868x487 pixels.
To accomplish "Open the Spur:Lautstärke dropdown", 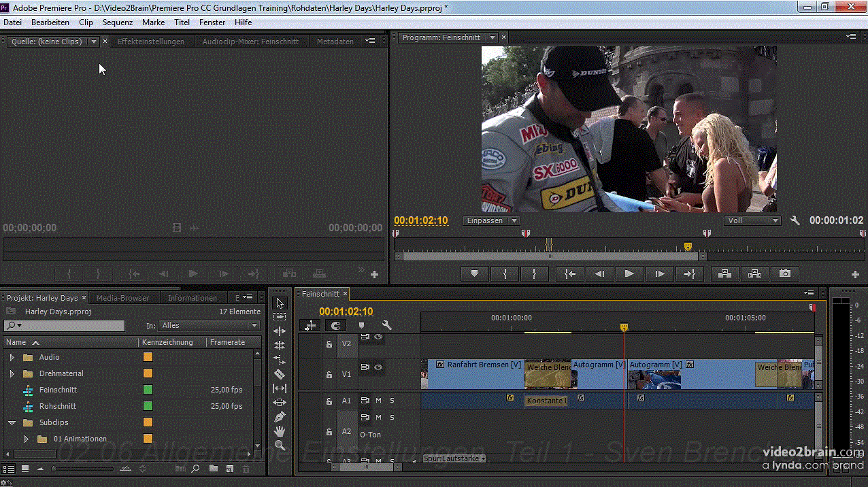I will (x=454, y=458).
